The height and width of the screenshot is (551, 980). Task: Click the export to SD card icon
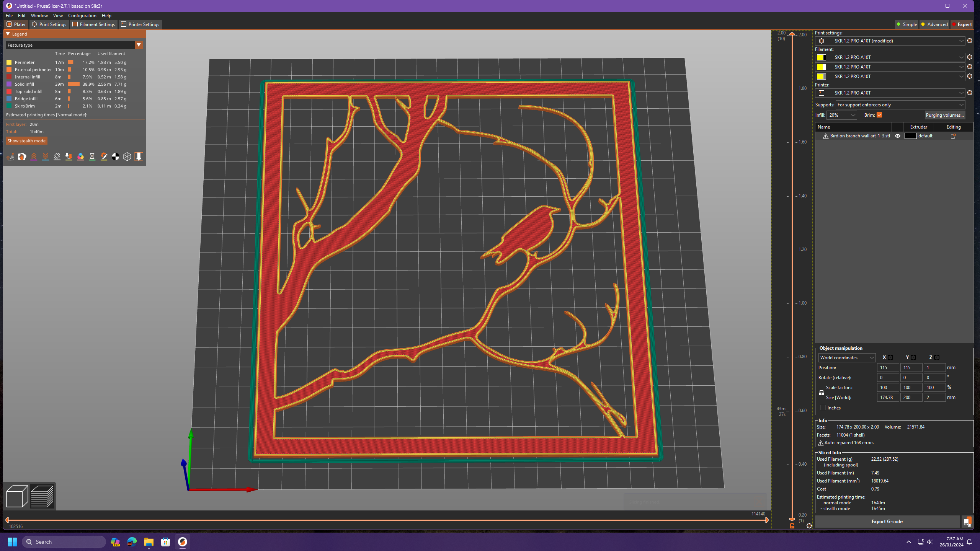pos(967,522)
